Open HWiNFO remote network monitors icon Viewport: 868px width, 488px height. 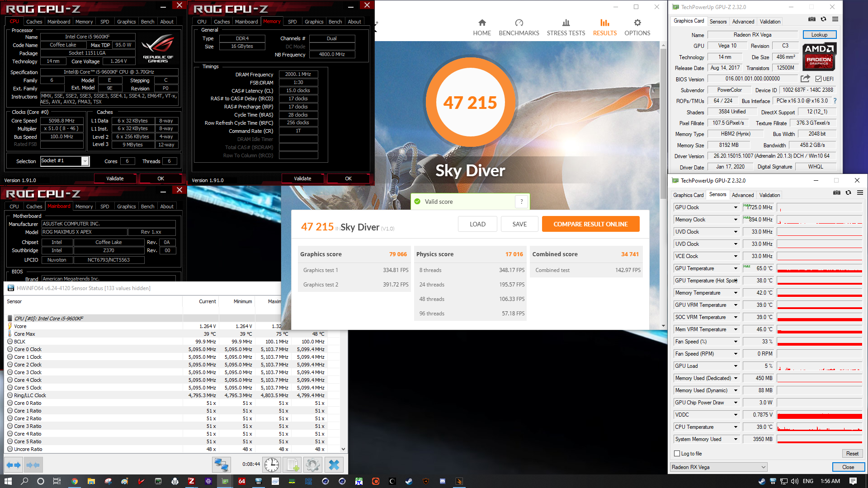(221, 465)
